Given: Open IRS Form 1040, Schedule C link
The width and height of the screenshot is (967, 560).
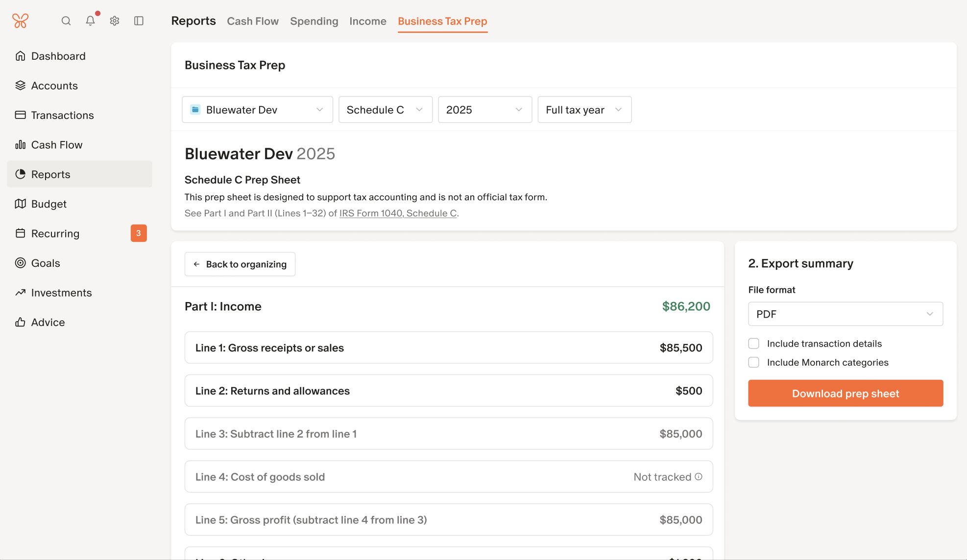Looking at the screenshot, I should click(398, 213).
